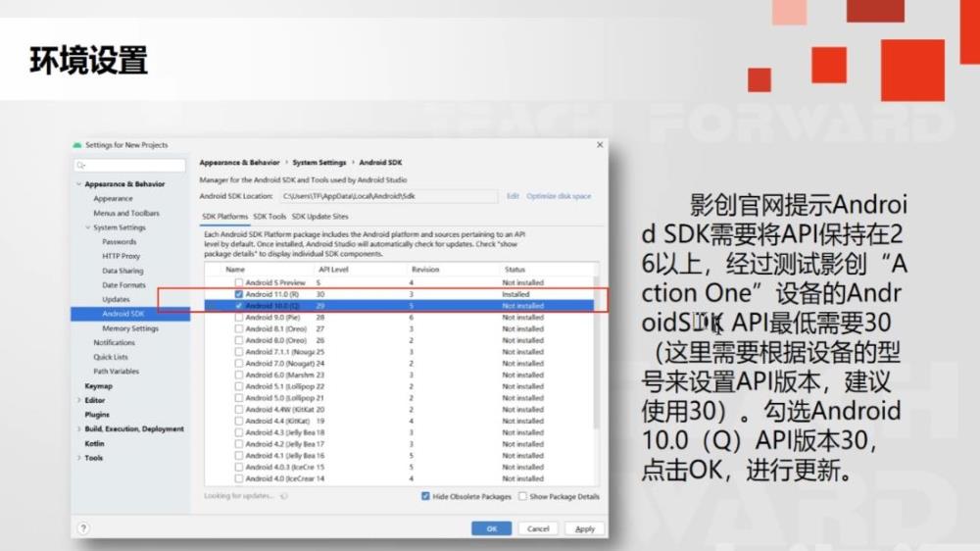This screenshot has width=980, height=551.
Task: Click the Android SDK Location path field
Action: tap(389, 196)
